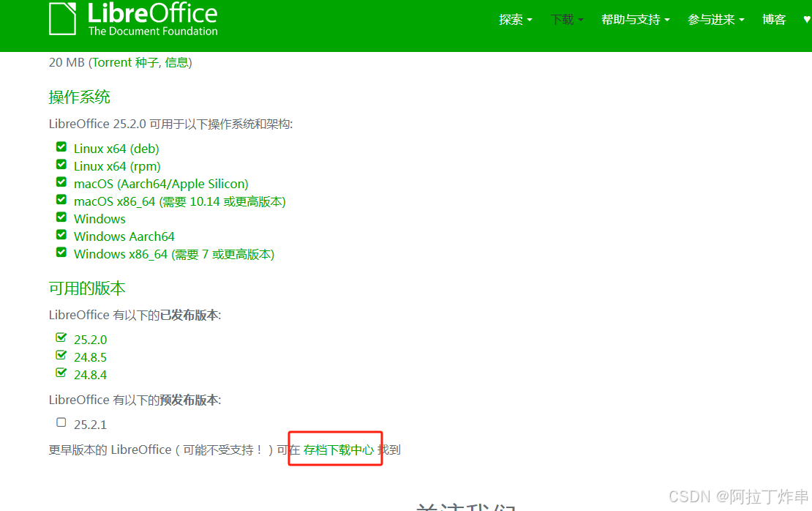Select Linux x64 (deb) link
The width and height of the screenshot is (812, 511).
pyautogui.click(x=116, y=149)
